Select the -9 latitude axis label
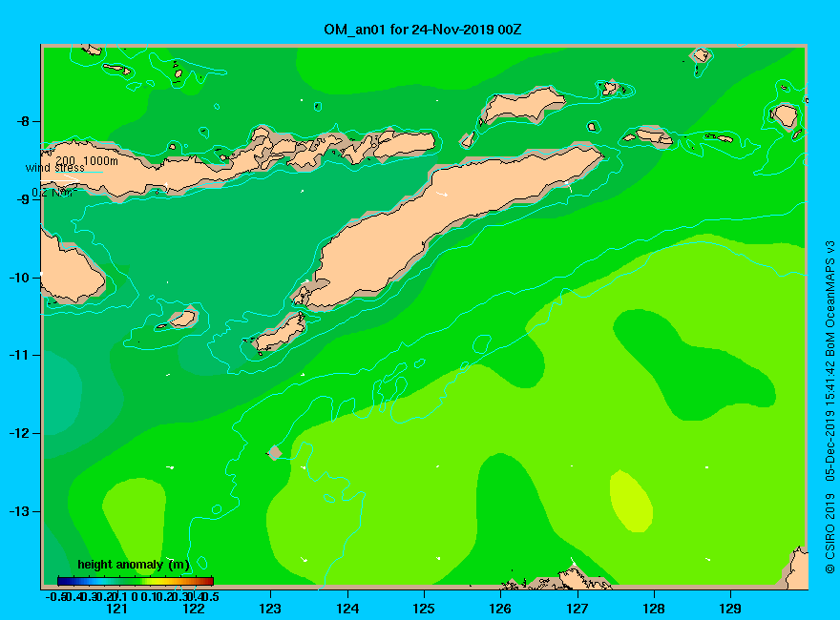Image resolution: width=840 pixels, height=620 pixels. pyautogui.click(x=23, y=199)
